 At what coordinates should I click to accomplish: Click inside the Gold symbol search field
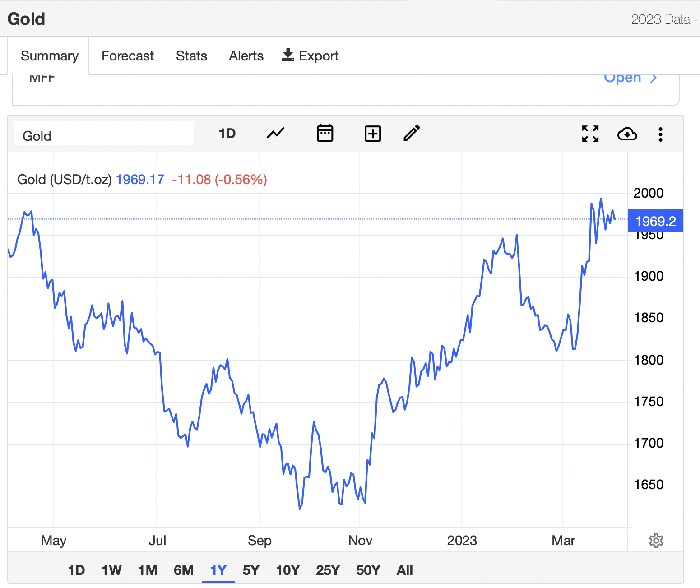click(103, 135)
